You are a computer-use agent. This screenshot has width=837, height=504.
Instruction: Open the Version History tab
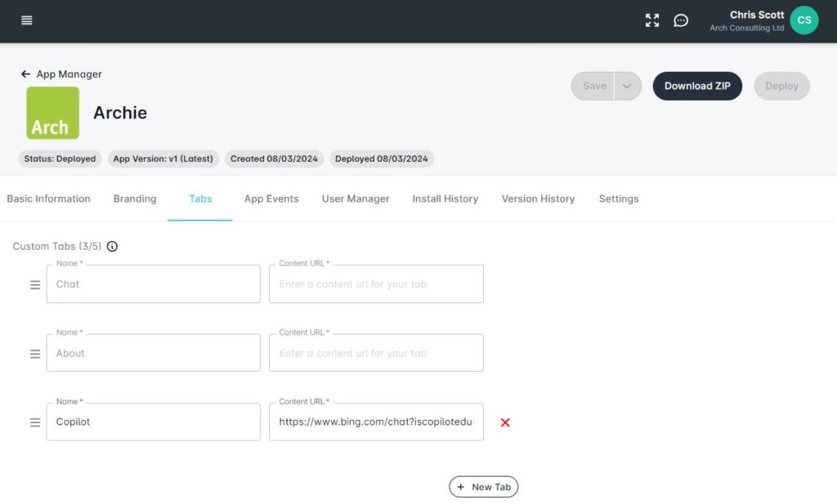(x=538, y=199)
